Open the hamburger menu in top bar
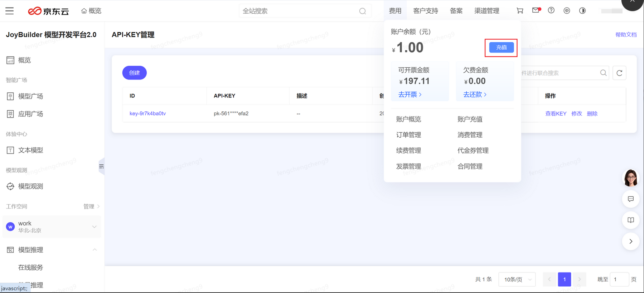The image size is (644, 293). click(x=10, y=11)
